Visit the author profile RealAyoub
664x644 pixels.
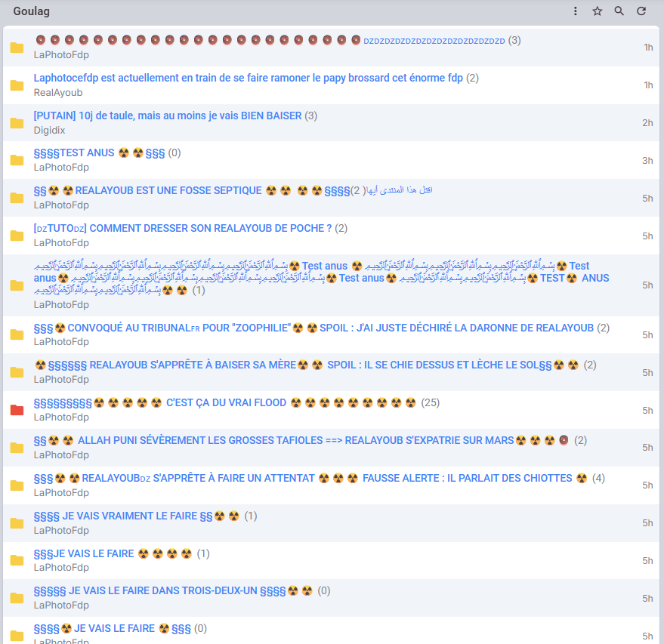58,92
